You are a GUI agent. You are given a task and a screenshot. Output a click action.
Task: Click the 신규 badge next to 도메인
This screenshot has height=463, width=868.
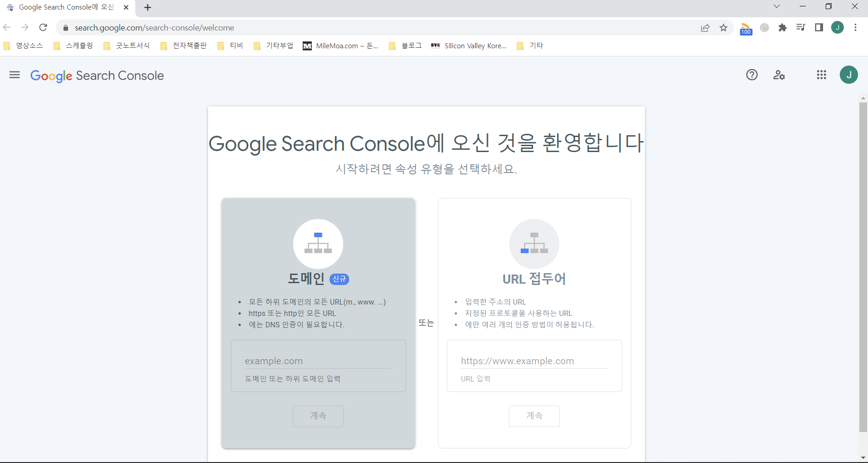(x=339, y=279)
